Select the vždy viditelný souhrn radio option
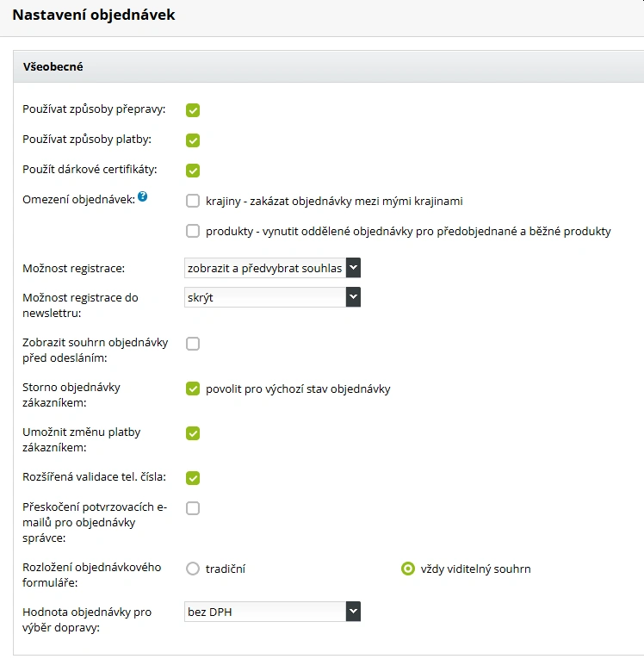Image resolution: width=644 pixels, height=659 pixels. 408,569
